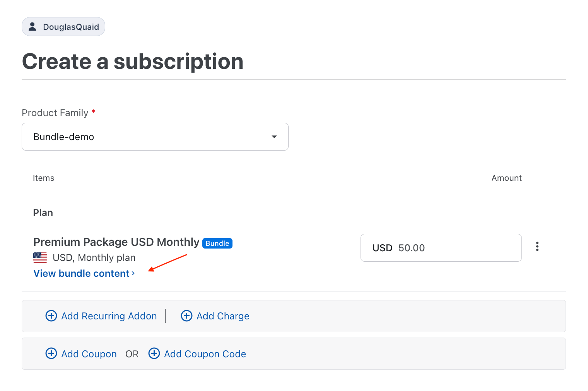This screenshot has height=391, width=588.
Task: Click the blue Bundle badge
Action: [217, 243]
